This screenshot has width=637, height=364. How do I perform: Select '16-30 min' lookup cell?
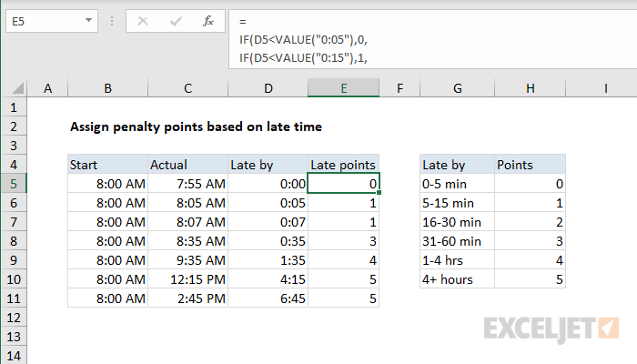coord(458,222)
